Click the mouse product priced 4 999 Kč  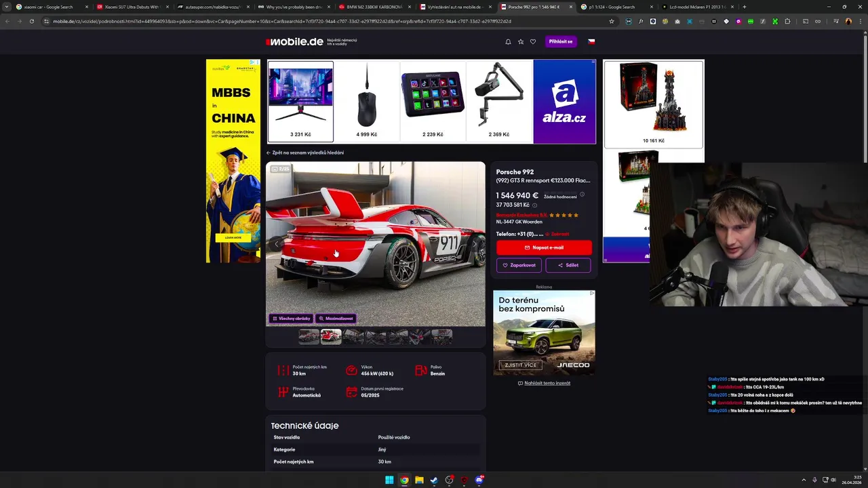point(367,102)
